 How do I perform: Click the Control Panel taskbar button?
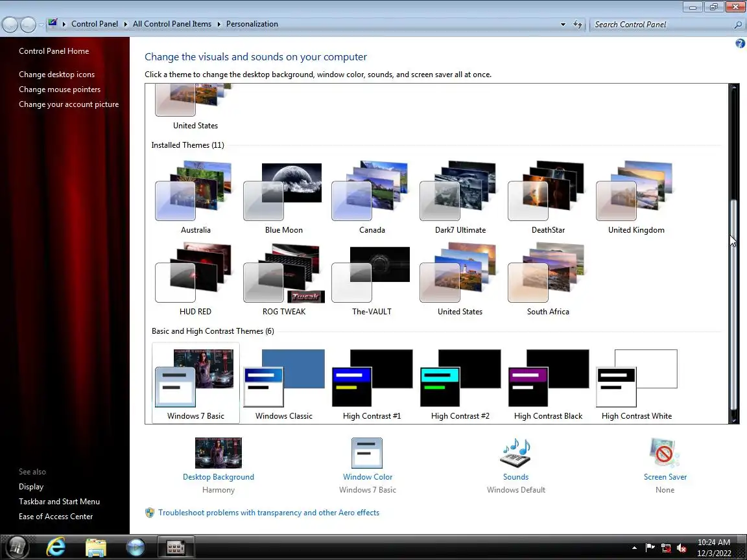point(176,547)
